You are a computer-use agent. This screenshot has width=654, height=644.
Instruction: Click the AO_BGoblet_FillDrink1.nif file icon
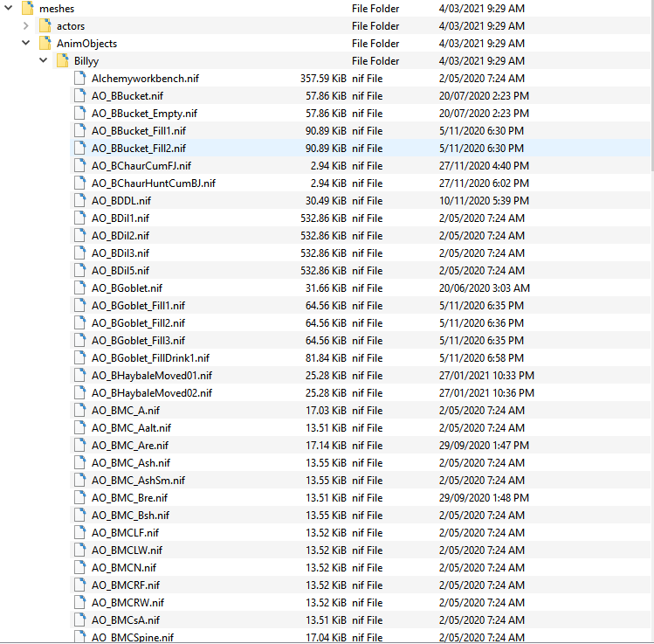(80, 358)
